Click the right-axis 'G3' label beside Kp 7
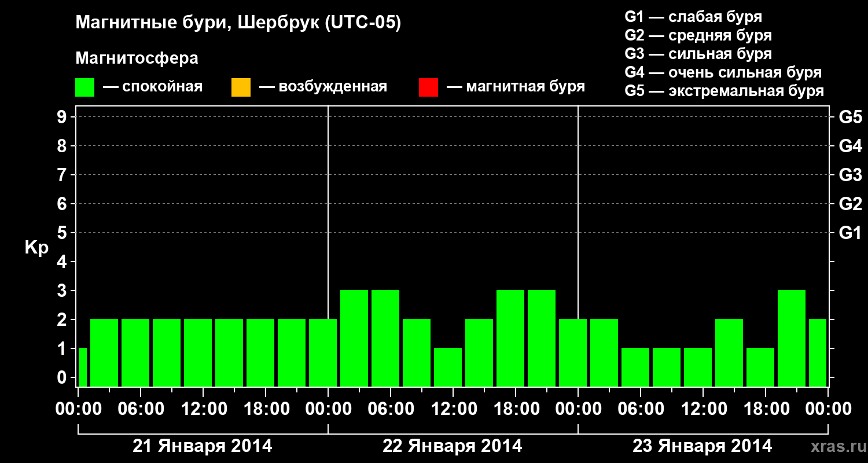The image size is (868, 463). 850,175
